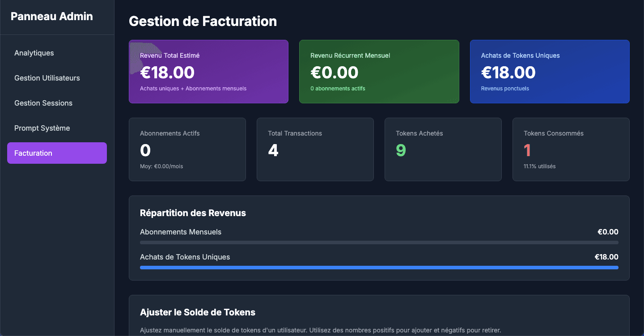This screenshot has width=644, height=336.
Task: Click the Gestion de Facturation page heading
Action: [203, 21]
